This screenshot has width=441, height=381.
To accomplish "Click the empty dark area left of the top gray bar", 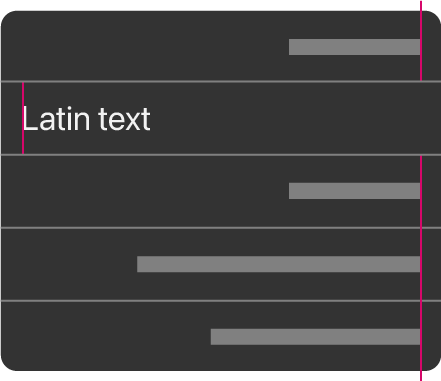I will pos(145,47).
